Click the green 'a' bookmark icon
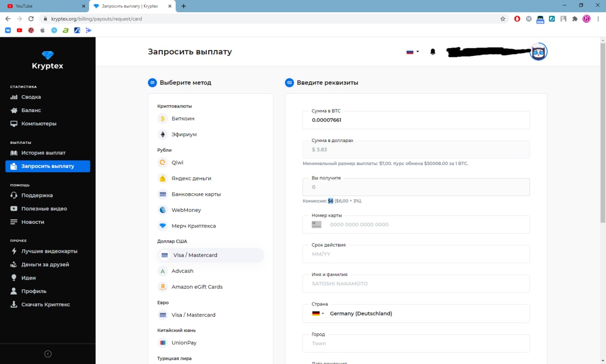The width and height of the screenshot is (606, 364). (65, 30)
